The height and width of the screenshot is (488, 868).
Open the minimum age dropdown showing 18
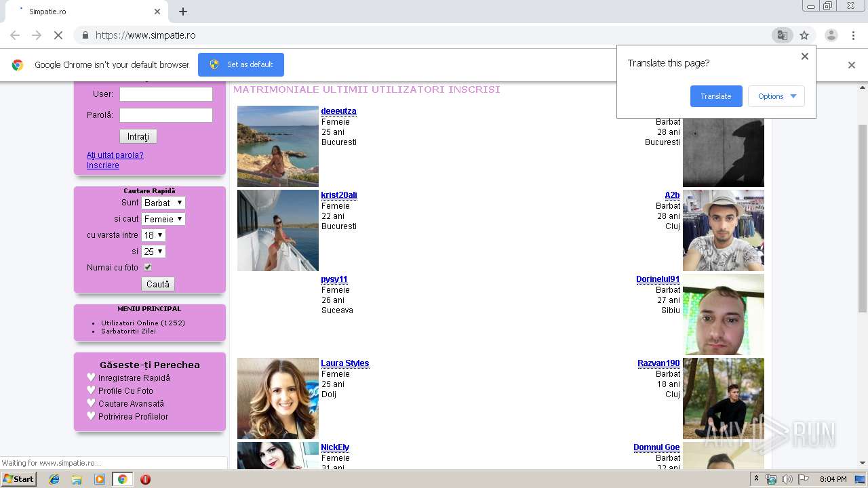(x=153, y=235)
